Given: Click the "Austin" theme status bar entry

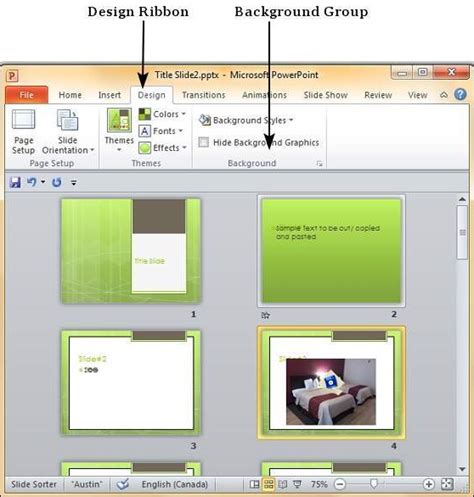Looking at the screenshot, I should [87, 484].
